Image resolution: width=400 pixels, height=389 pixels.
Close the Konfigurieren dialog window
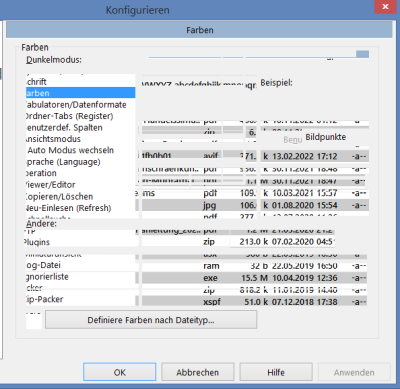point(386,7)
